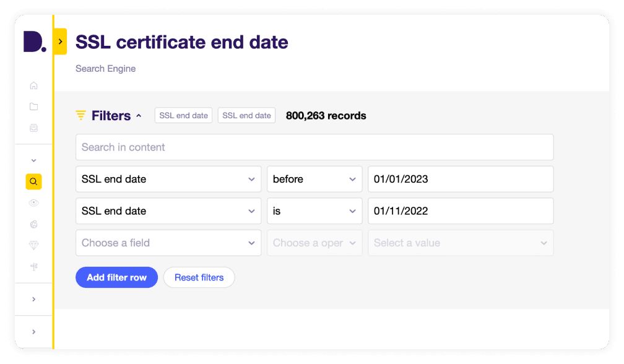Open the stacked documents icon in the sidebar
624x364 pixels.
pos(34,128)
